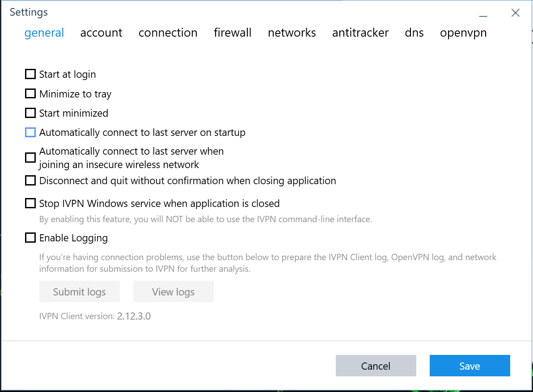Switch to the antitracker tab
Screen dimensions: 533x392
click(360, 33)
